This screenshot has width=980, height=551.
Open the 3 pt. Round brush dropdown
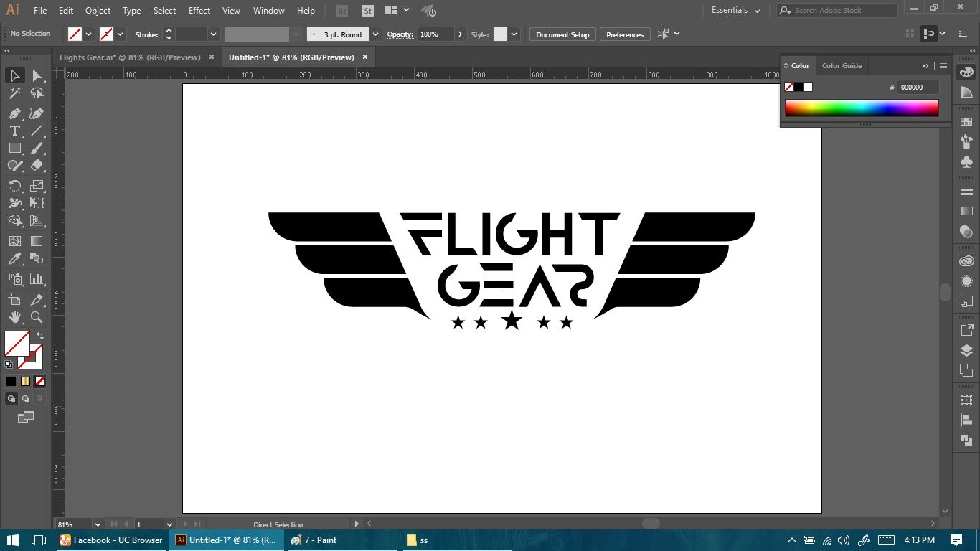pyautogui.click(x=375, y=34)
